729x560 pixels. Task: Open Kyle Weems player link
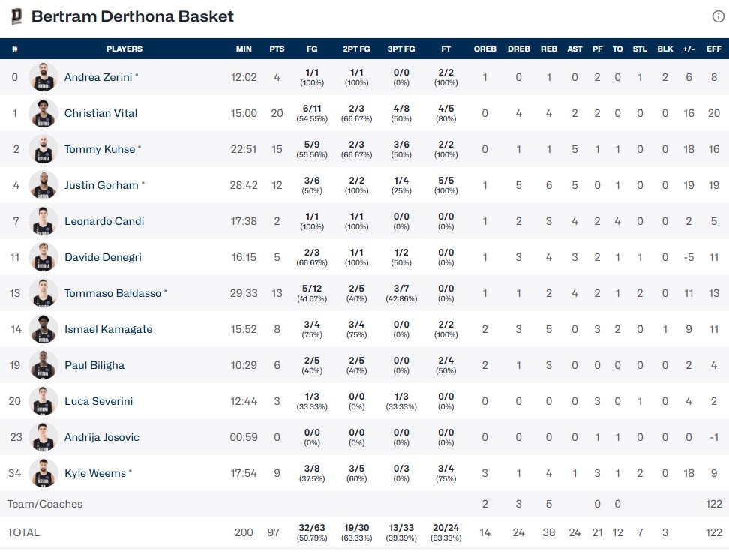pos(94,473)
